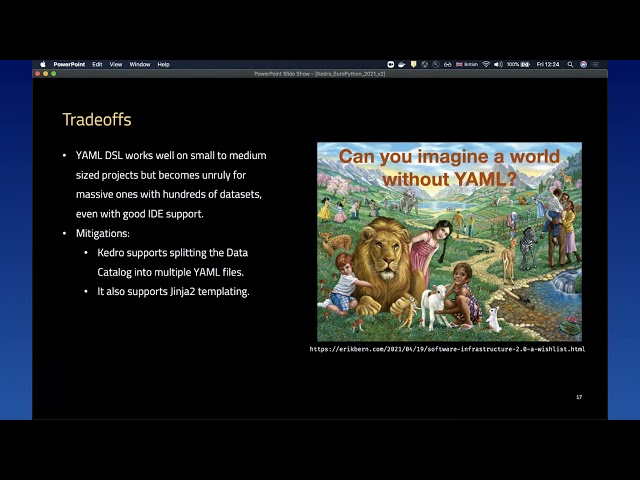
Task: Click the globe menu bar icon
Action: tap(424, 64)
